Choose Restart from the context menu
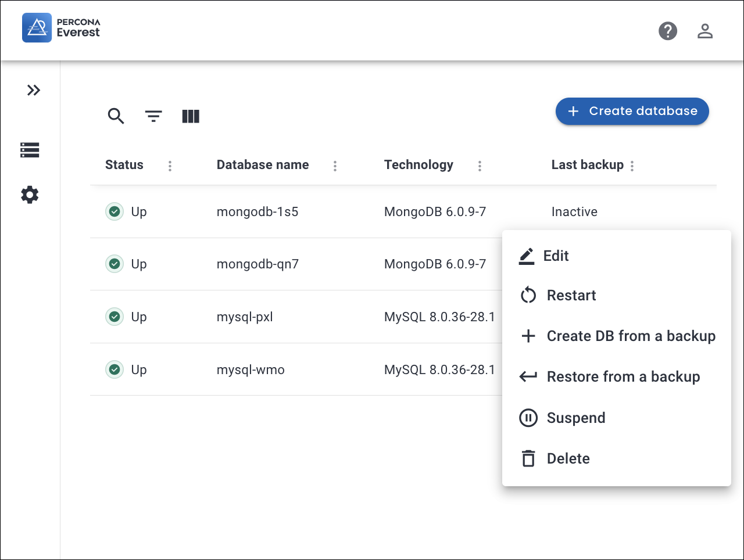744x560 pixels. 617,295
